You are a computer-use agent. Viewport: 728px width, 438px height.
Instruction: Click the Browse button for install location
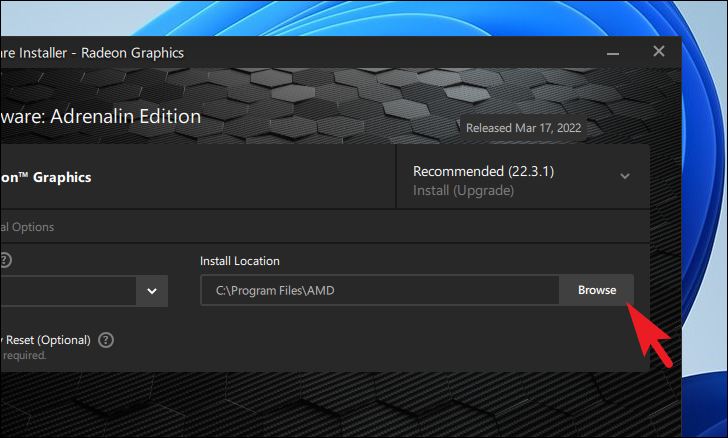pyautogui.click(x=597, y=290)
